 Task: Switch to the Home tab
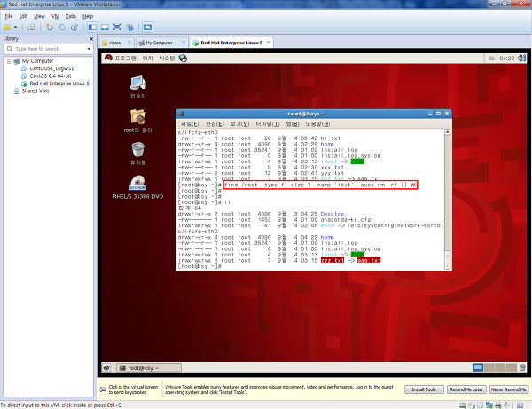pyautogui.click(x=114, y=43)
